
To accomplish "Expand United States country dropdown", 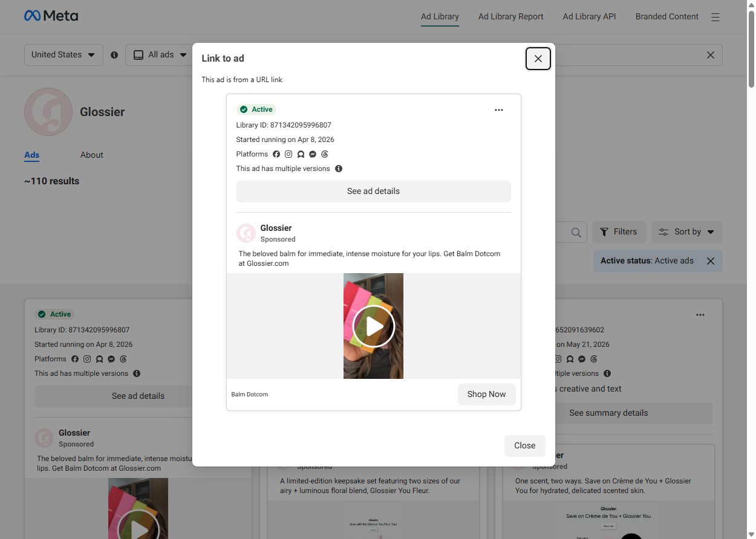I will [64, 54].
